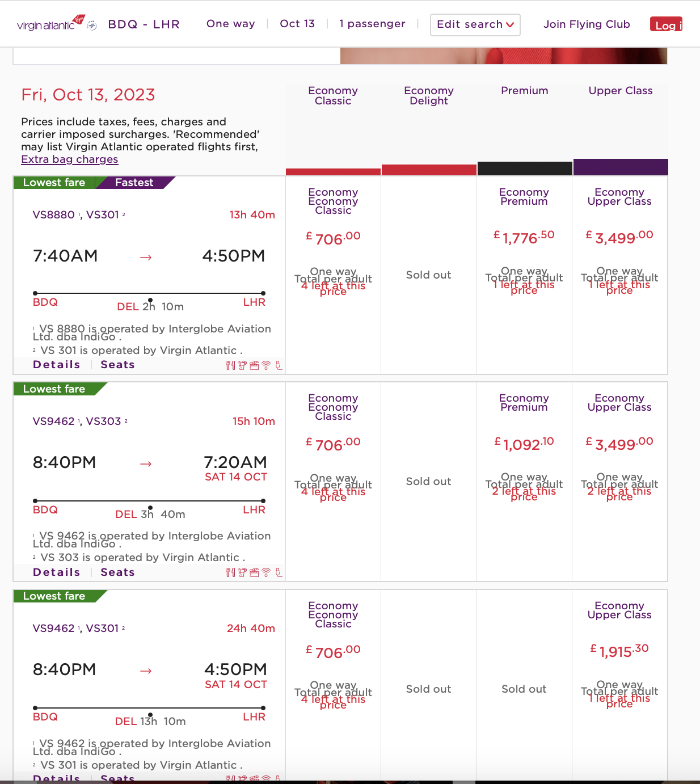Click the SkyTeam alliance logo
This screenshot has width=700, height=784.
pos(92,25)
